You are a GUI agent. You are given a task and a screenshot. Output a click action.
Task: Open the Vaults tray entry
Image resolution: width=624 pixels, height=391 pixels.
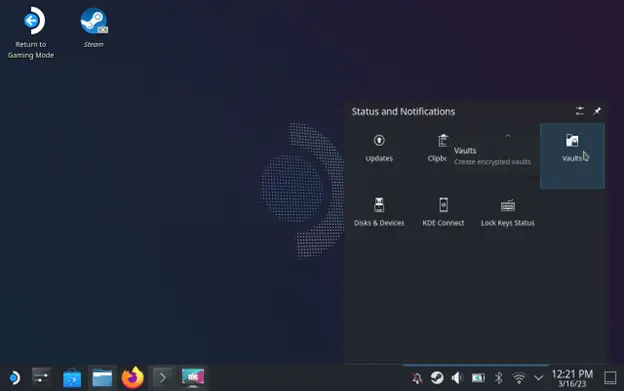pyautogui.click(x=572, y=156)
